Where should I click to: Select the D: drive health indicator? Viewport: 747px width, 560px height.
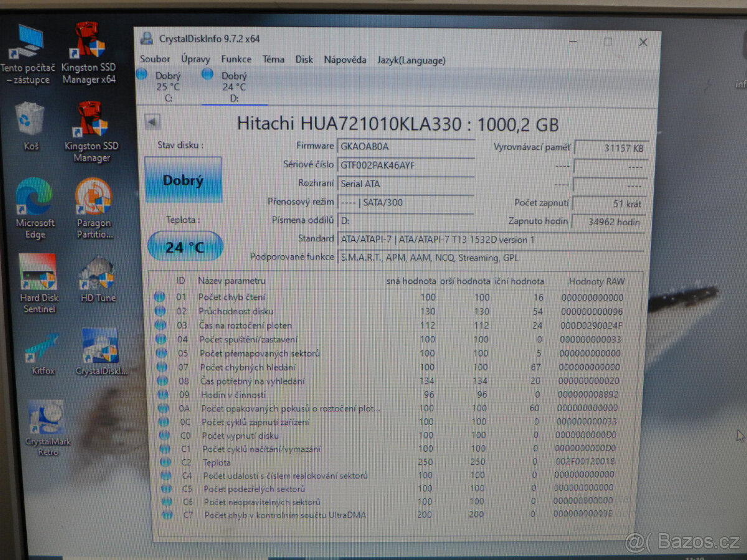(207, 75)
